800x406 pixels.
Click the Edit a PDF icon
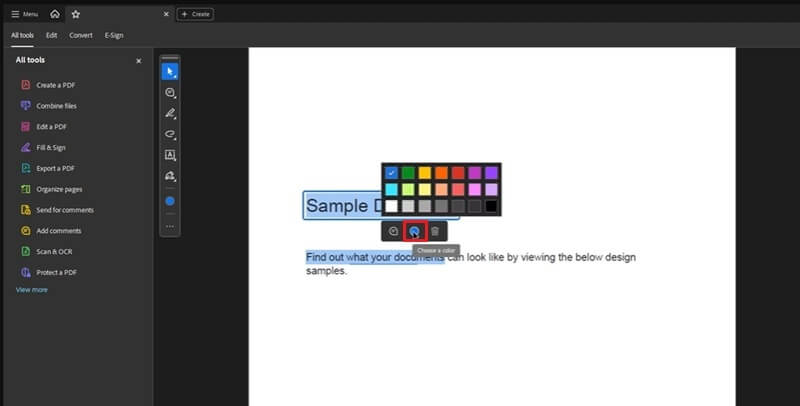point(26,126)
